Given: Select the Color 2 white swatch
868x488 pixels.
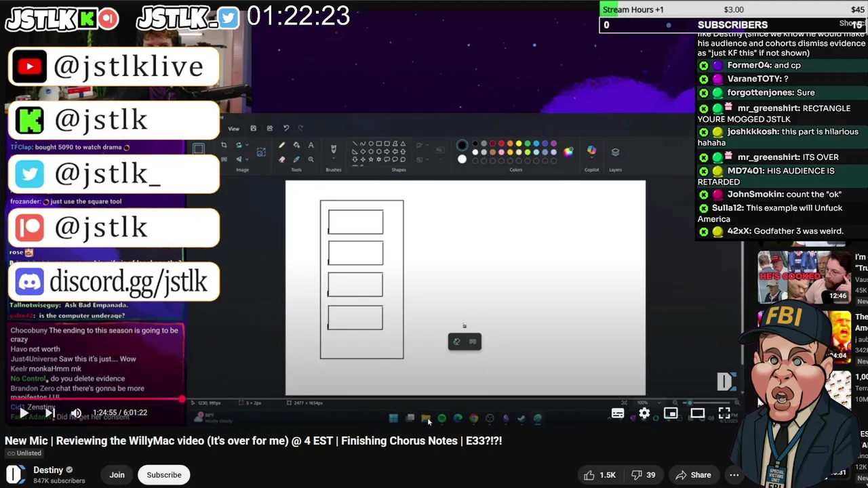Looking at the screenshot, I should point(462,159).
